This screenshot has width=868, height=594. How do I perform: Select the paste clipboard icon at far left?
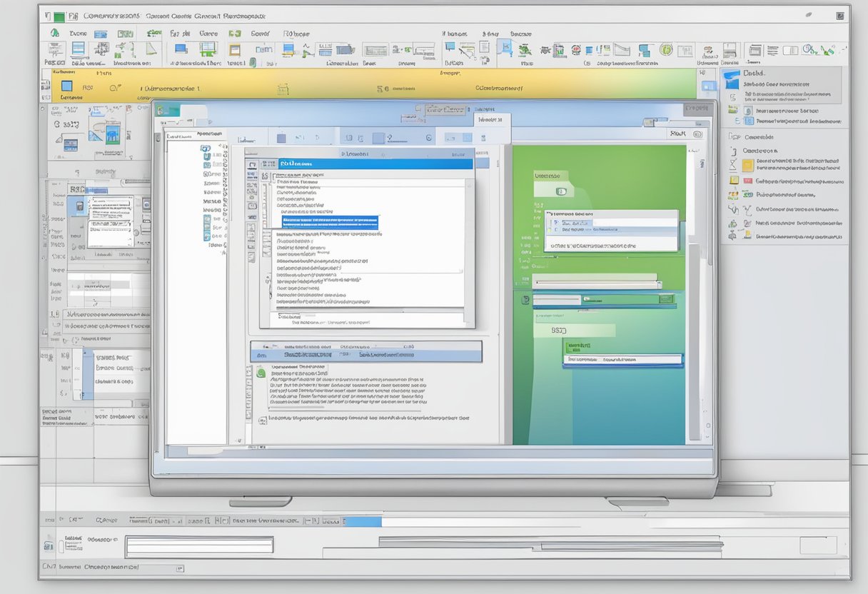point(56,50)
